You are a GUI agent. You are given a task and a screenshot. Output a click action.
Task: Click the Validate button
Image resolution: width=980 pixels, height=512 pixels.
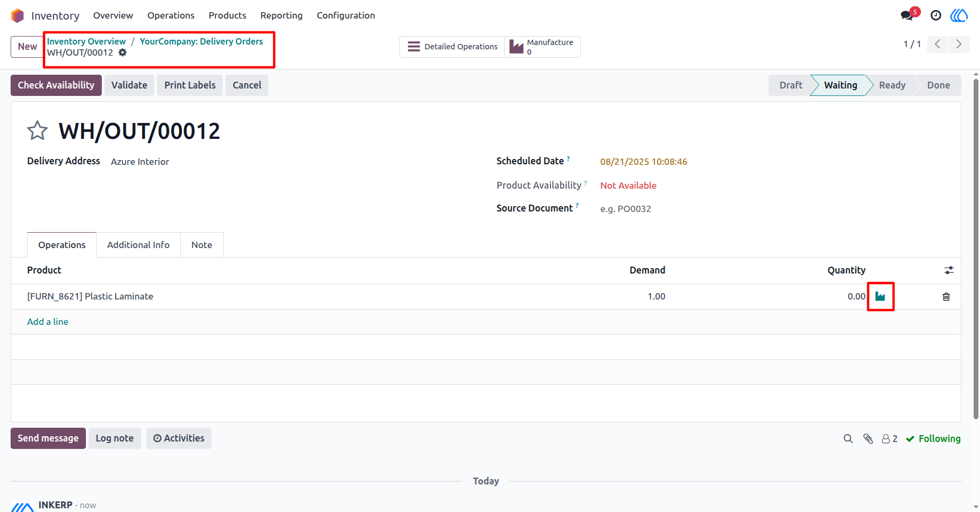coord(129,85)
